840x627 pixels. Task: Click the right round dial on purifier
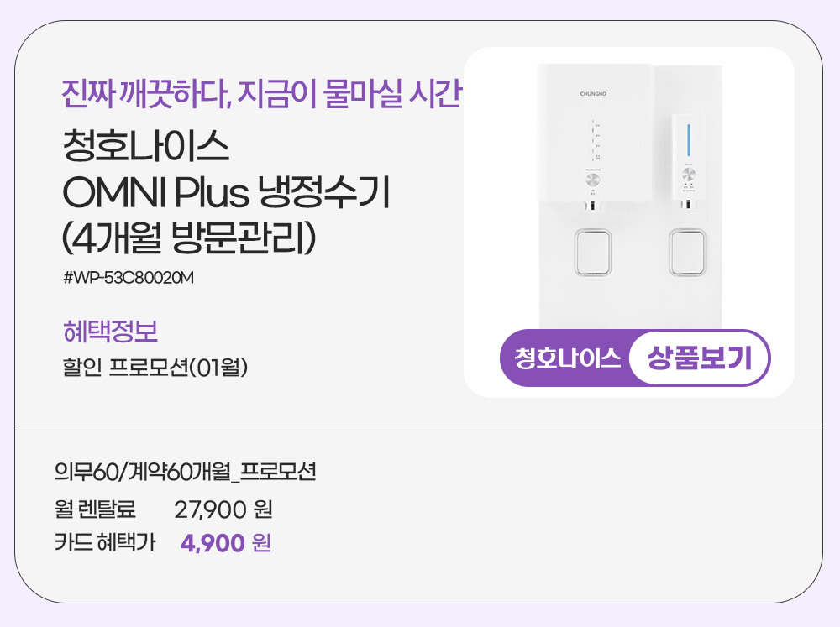[x=688, y=175]
